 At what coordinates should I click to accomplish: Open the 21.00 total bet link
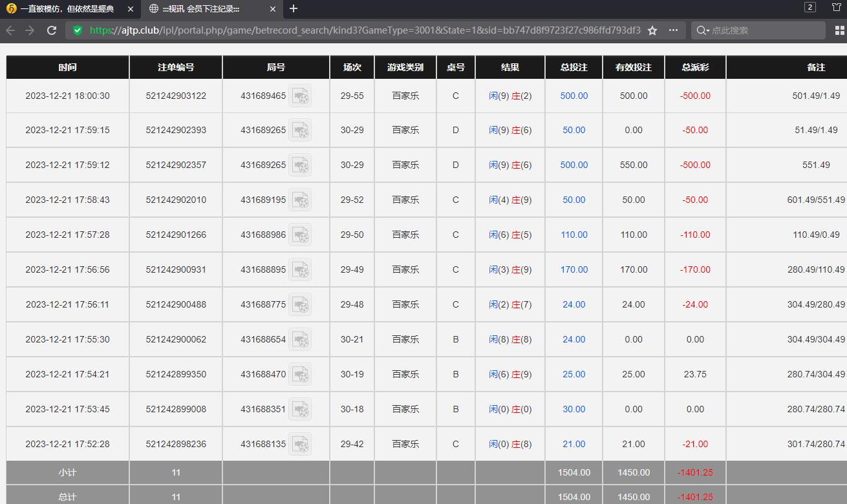(574, 444)
